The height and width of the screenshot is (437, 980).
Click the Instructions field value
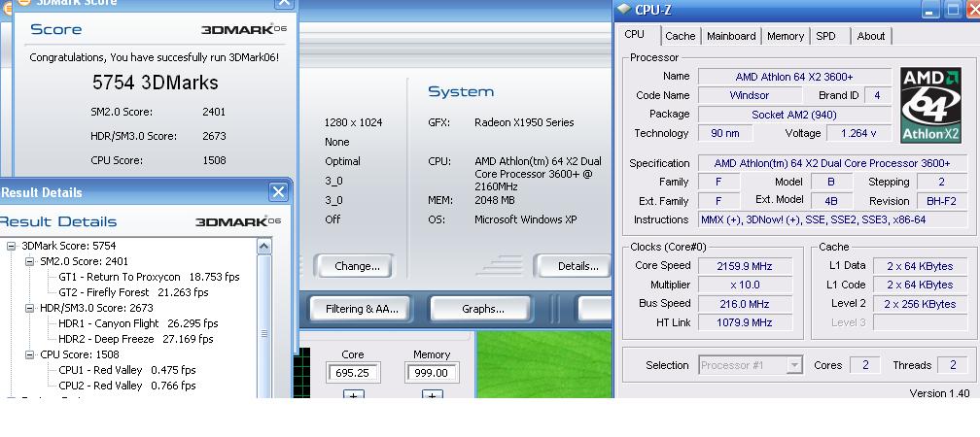pyautogui.click(x=832, y=219)
